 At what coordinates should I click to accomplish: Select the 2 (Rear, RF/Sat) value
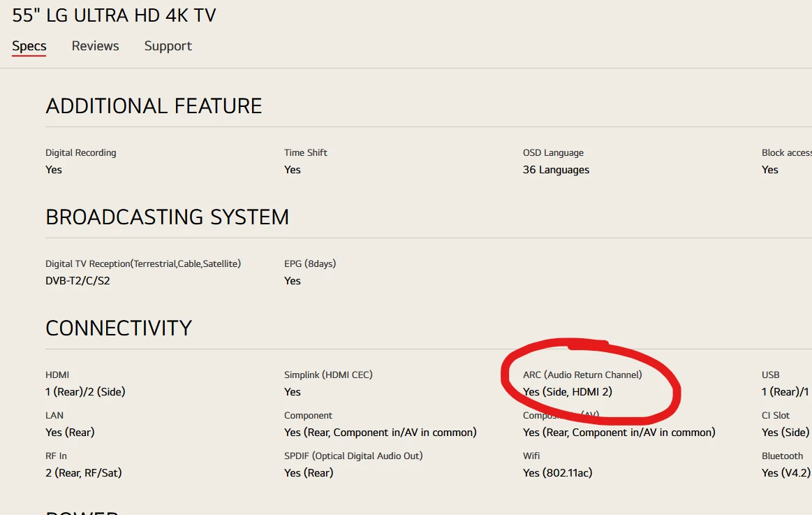click(x=83, y=472)
